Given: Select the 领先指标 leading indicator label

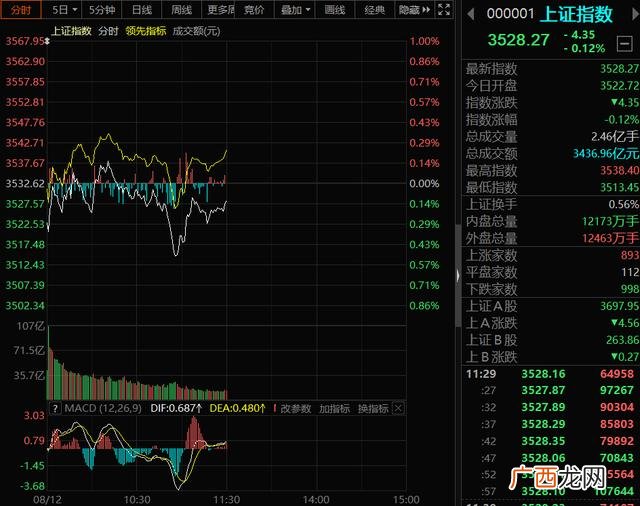Looking at the screenshot, I should pos(146,31).
